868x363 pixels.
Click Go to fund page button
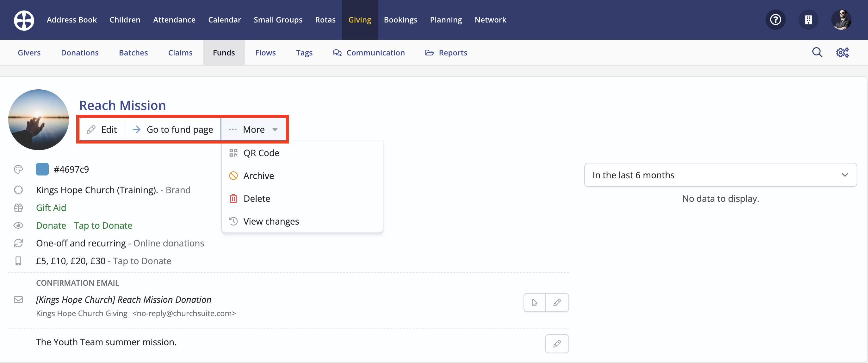pyautogui.click(x=173, y=130)
